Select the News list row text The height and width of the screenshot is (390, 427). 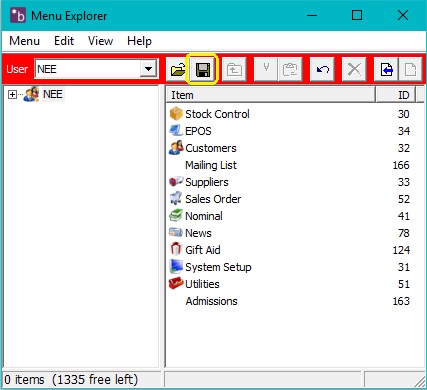click(198, 233)
